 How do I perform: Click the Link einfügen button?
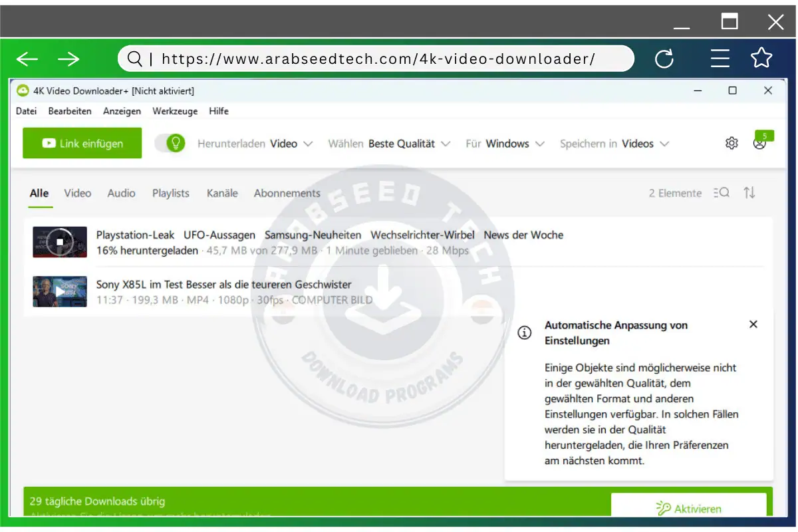(82, 143)
